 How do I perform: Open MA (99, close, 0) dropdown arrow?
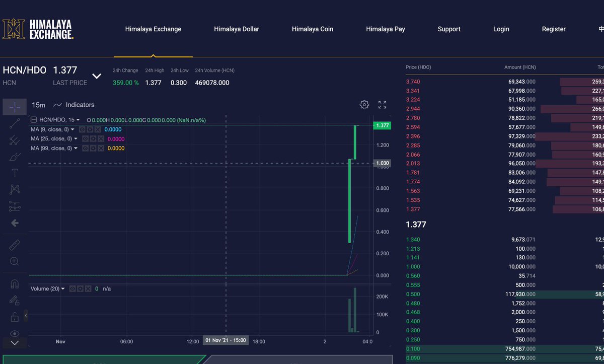point(76,149)
